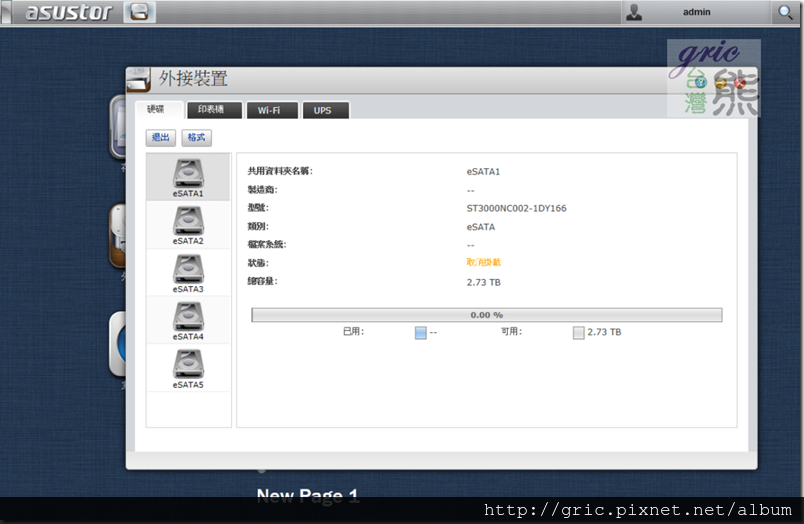Switch to the 硬碟 tab
The height and width of the screenshot is (524, 804).
(x=158, y=109)
